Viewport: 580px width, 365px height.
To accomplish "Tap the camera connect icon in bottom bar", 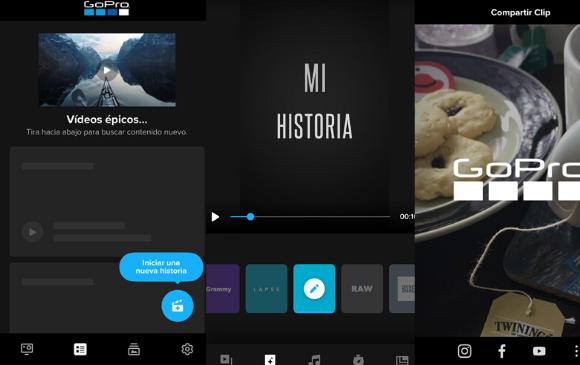I will (27, 349).
